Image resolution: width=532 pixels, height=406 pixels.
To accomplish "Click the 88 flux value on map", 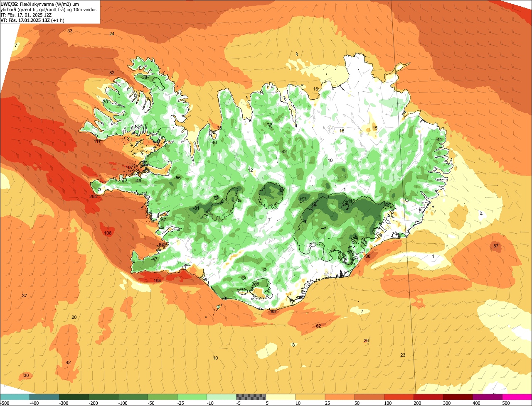I will (368, 256).
